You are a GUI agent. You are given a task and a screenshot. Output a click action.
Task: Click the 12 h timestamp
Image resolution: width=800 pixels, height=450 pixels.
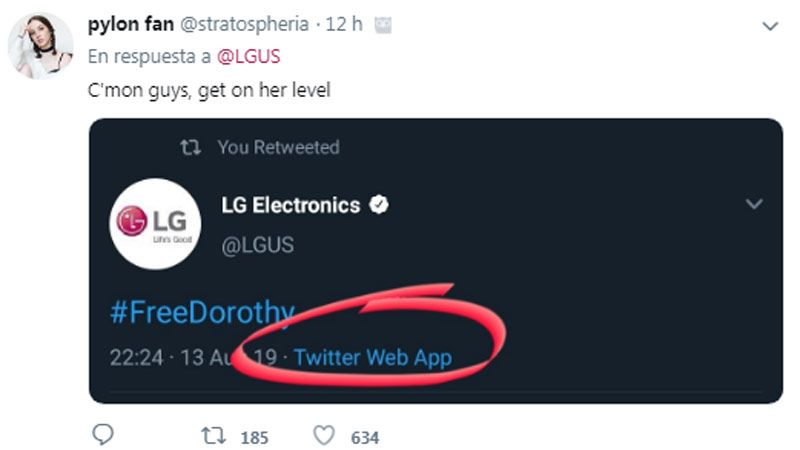(348, 24)
